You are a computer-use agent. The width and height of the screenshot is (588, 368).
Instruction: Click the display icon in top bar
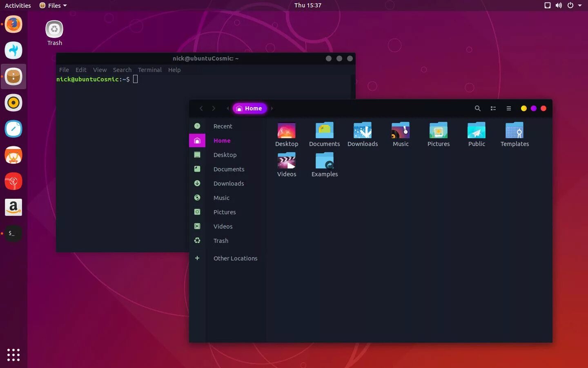(548, 5)
